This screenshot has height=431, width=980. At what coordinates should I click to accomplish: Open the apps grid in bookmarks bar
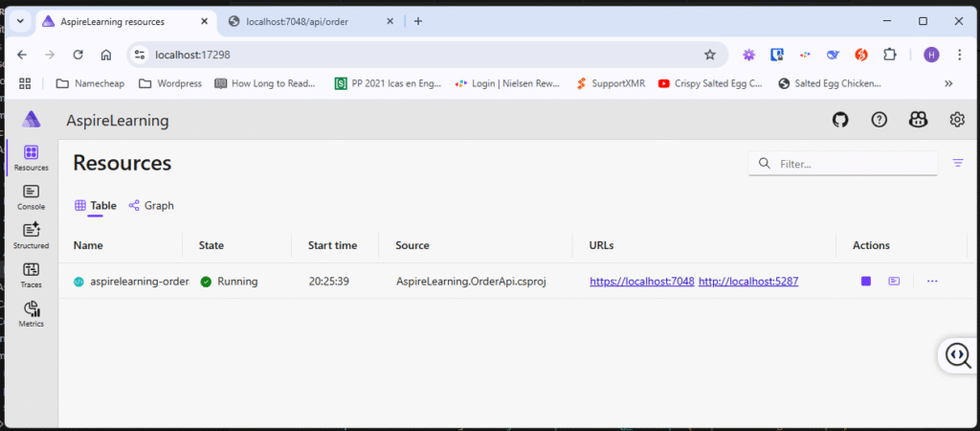click(25, 83)
